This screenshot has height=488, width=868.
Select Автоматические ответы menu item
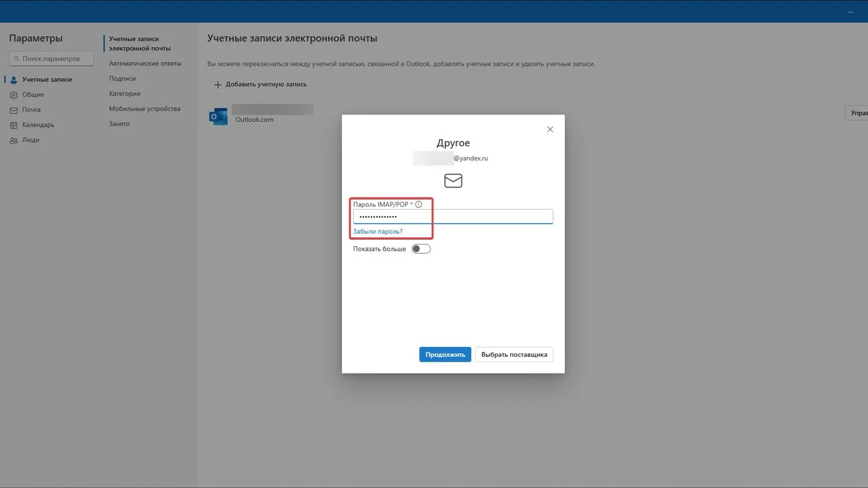145,63
